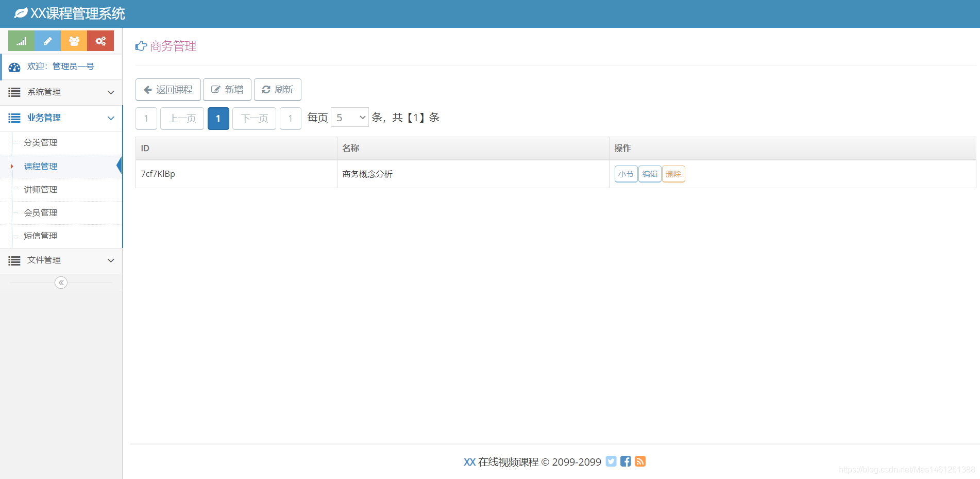Viewport: 980px width, 479px height.
Task: Go to the previous page with 上一页
Action: 182,119
